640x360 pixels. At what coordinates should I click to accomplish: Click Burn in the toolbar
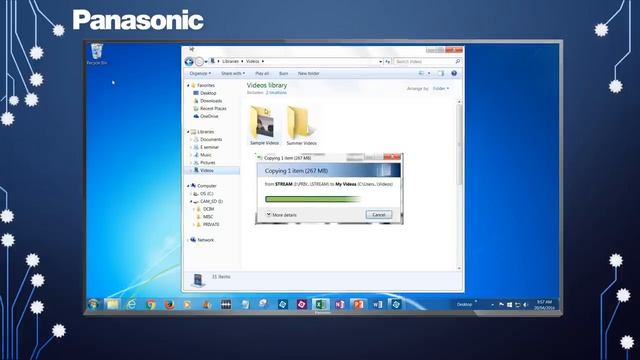284,73
